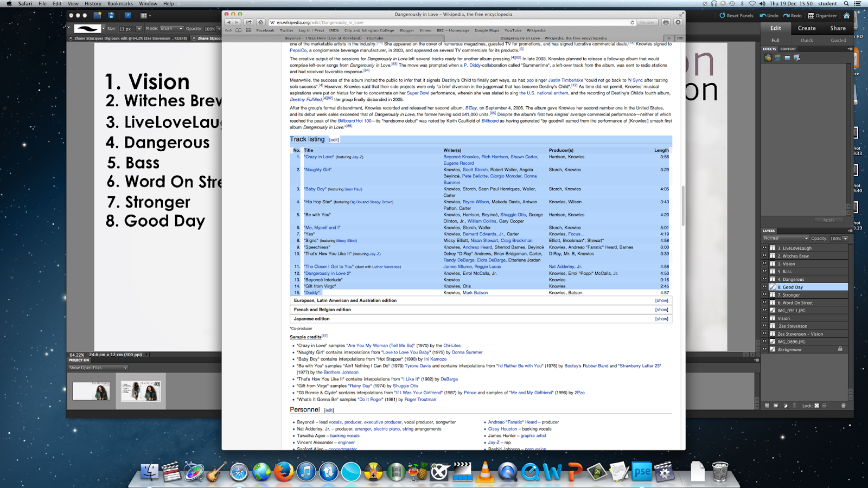Go to Safari home page
Screen dimensions: 868x488
tap(260, 22)
